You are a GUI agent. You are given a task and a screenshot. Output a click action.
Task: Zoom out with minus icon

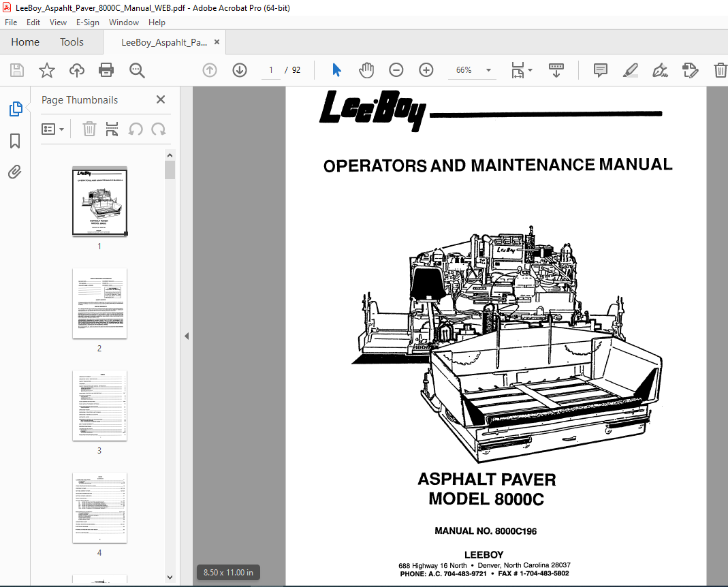pyautogui.click(x=396, y=70)
